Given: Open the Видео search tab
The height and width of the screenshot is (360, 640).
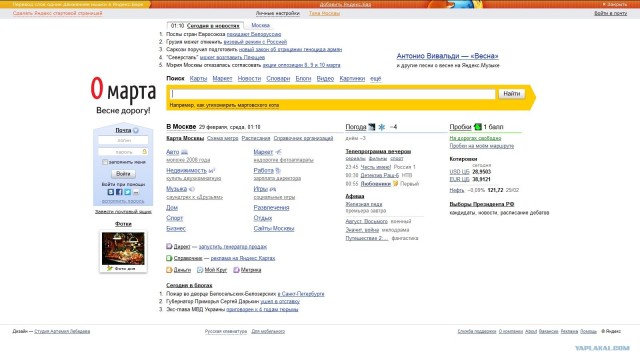Looking at the screenshot, I should coord(325,78).
